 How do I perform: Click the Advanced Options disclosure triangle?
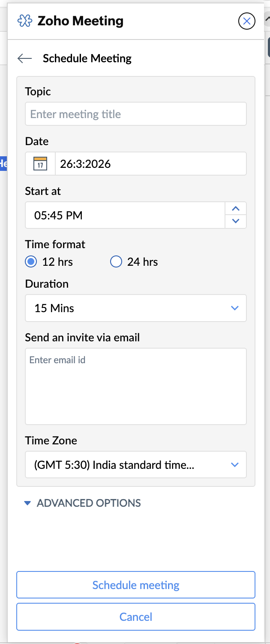click(x=27, y=503)
